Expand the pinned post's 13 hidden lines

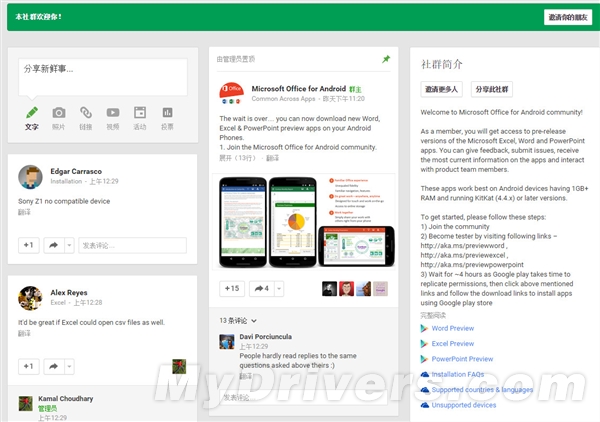coord(237,158)
